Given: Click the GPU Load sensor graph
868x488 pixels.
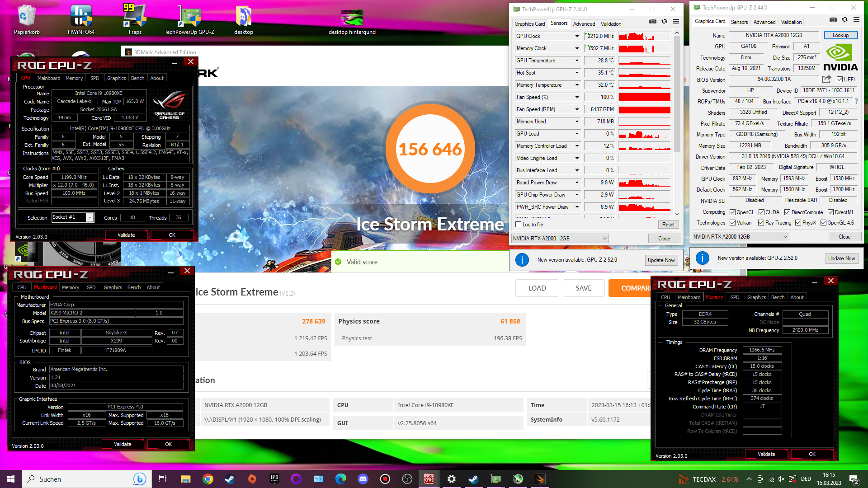Looking at the screenshot, I should coord(644,134).
